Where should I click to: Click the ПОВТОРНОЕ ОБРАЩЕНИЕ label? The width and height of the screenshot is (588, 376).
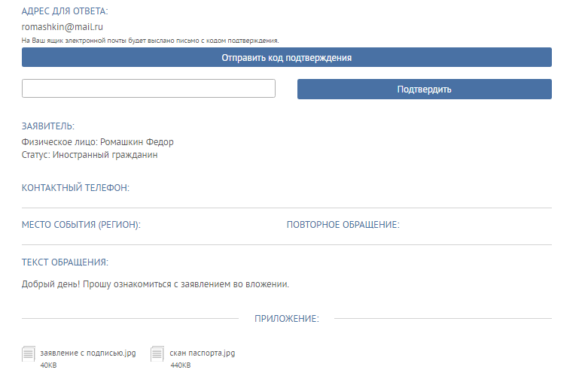[x=343, y=225]
